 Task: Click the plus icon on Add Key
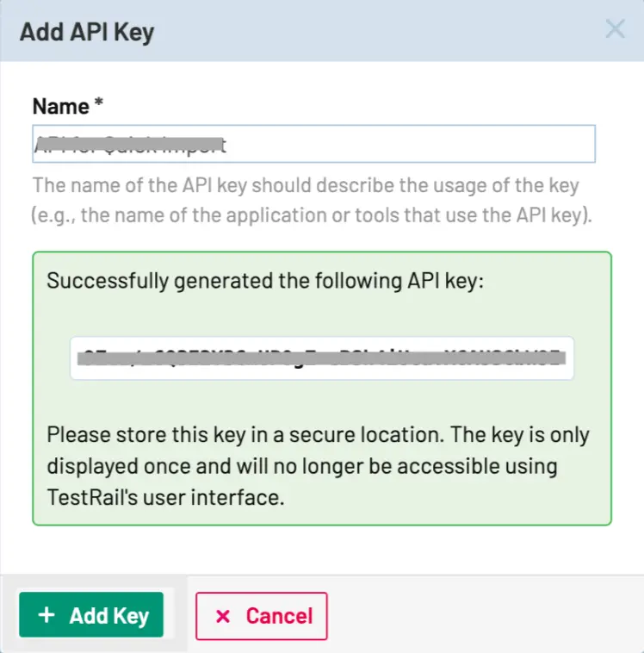(x=47, y=615)
